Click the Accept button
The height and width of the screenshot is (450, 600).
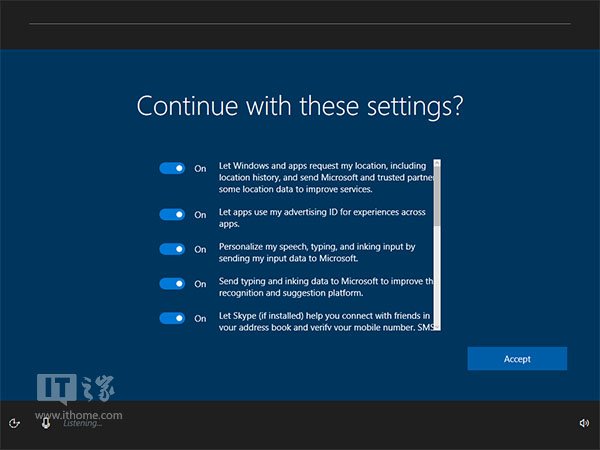tap(517, 359)
